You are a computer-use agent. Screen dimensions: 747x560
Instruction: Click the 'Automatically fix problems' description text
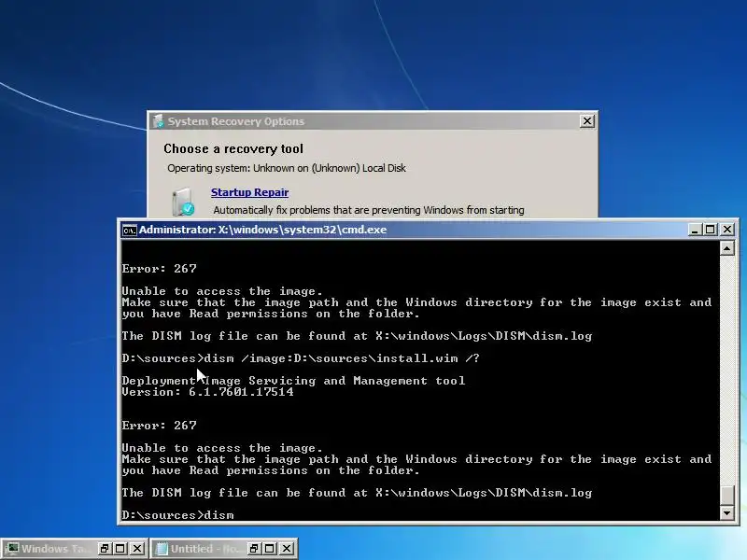coord(369,210)
